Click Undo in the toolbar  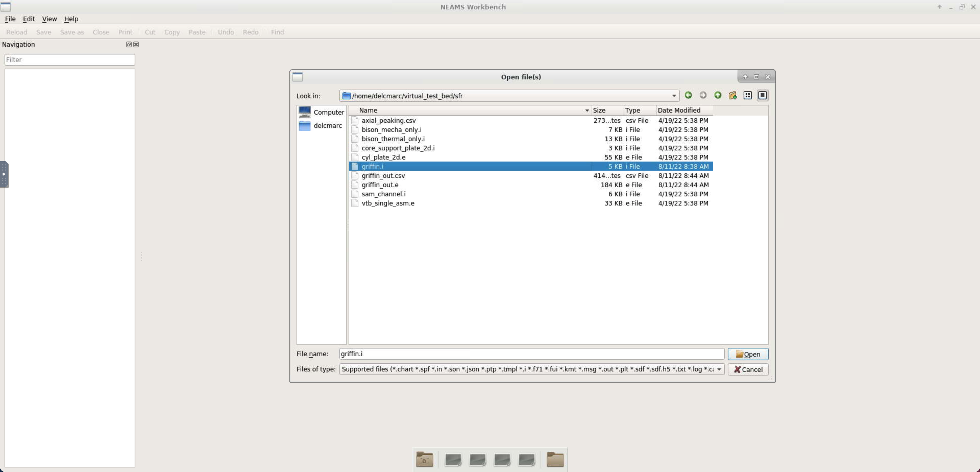226,32
